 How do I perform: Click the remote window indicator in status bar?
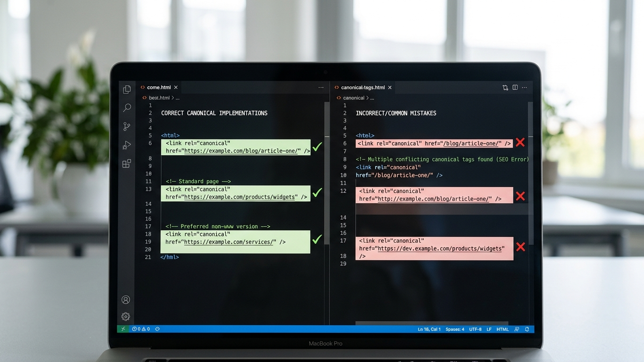click(123, 329)
